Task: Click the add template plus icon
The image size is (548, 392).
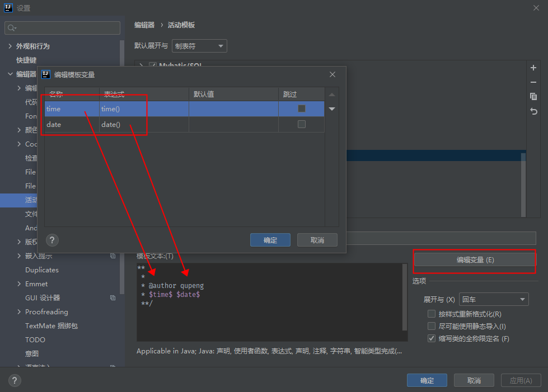Action: pos(533,68)
